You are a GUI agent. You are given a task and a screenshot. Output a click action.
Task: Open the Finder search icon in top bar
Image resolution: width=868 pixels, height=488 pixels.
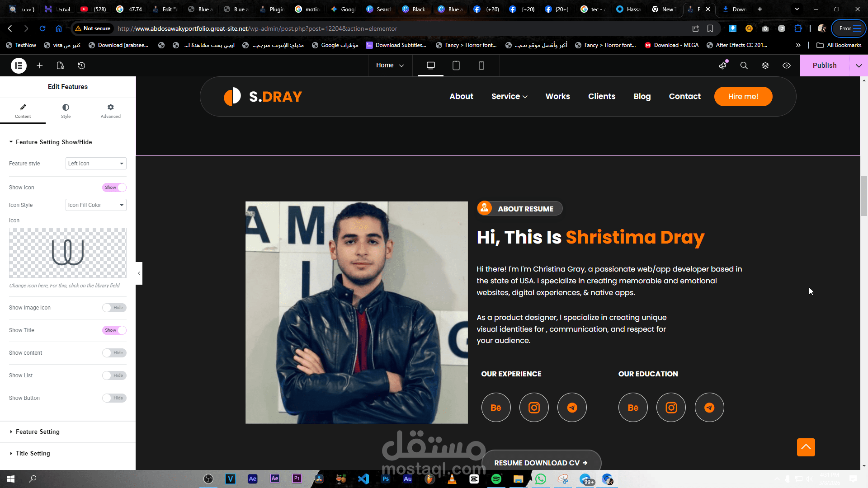pyautogui.click(x=744, y=66)
